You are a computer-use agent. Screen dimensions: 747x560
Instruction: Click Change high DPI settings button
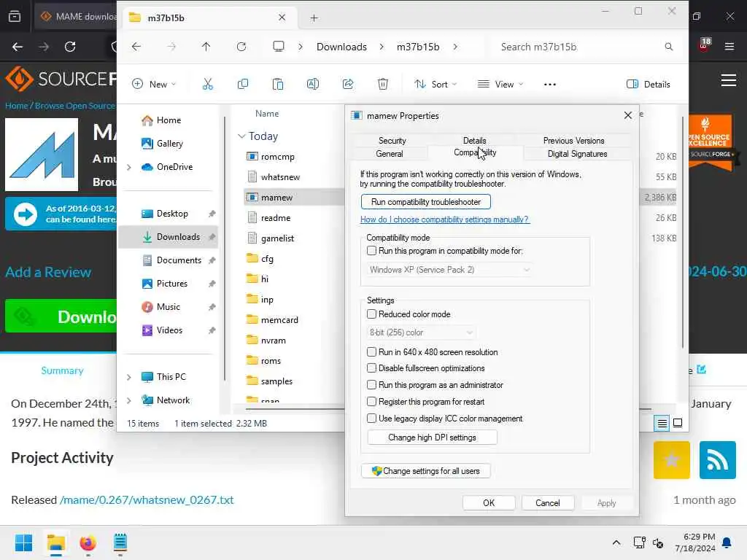432,437
